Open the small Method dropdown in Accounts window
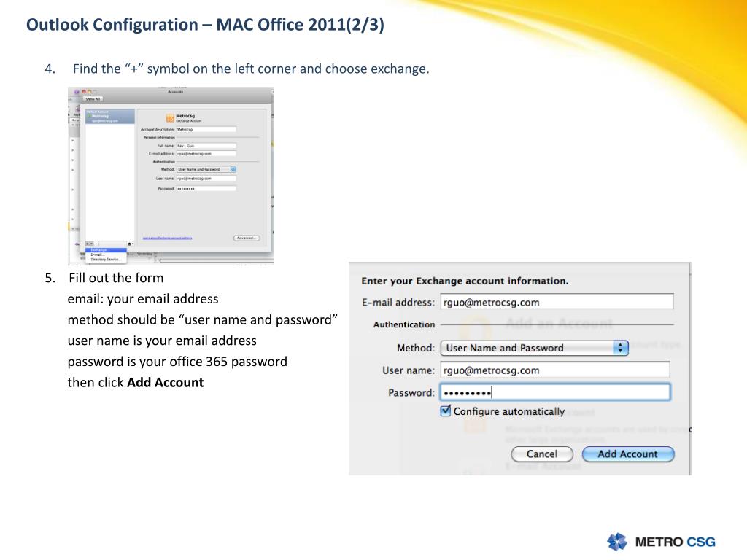 [206, 169]
